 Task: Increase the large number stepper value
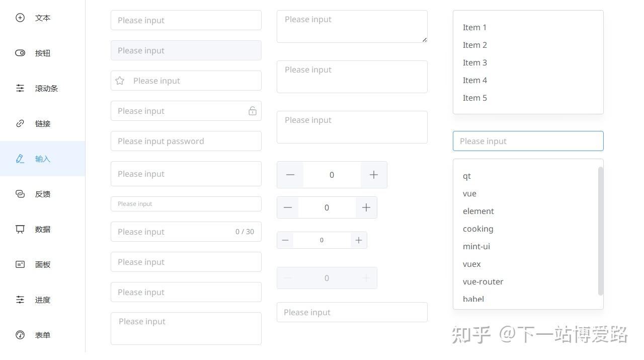(373, 175)
